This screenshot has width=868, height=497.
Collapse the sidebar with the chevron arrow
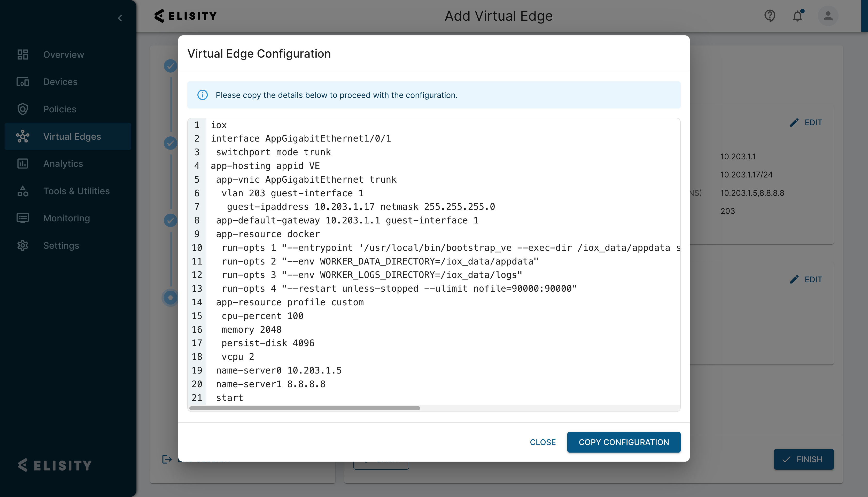point(120,18)
